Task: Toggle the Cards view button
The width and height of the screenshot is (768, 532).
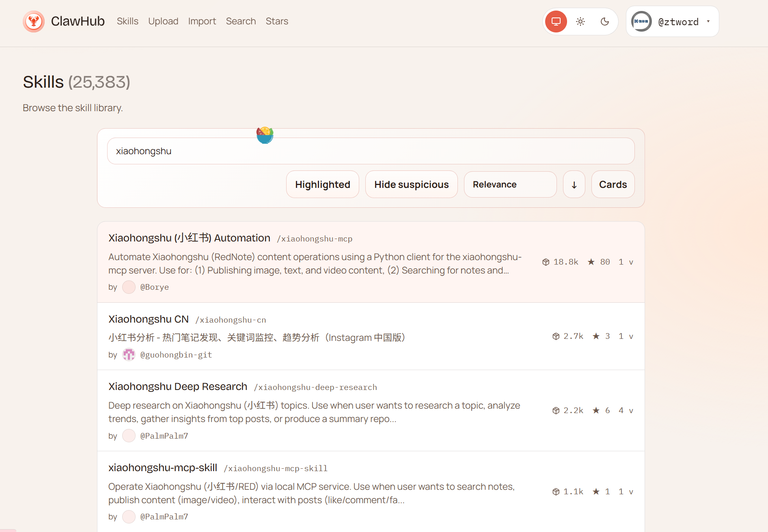Action: coord(613,185)
